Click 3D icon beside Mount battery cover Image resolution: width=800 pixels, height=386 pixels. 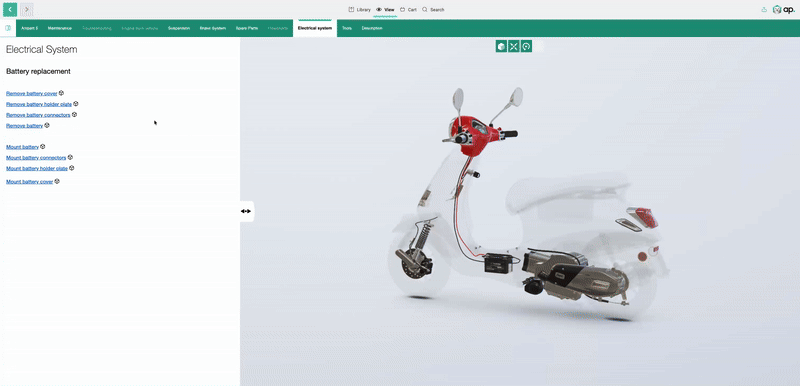pos(57,181)
